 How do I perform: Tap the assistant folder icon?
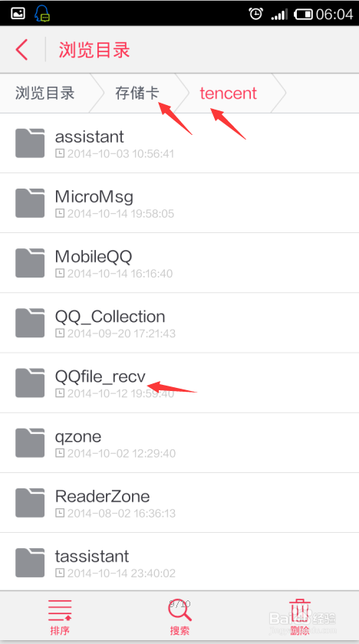point(30,143)
